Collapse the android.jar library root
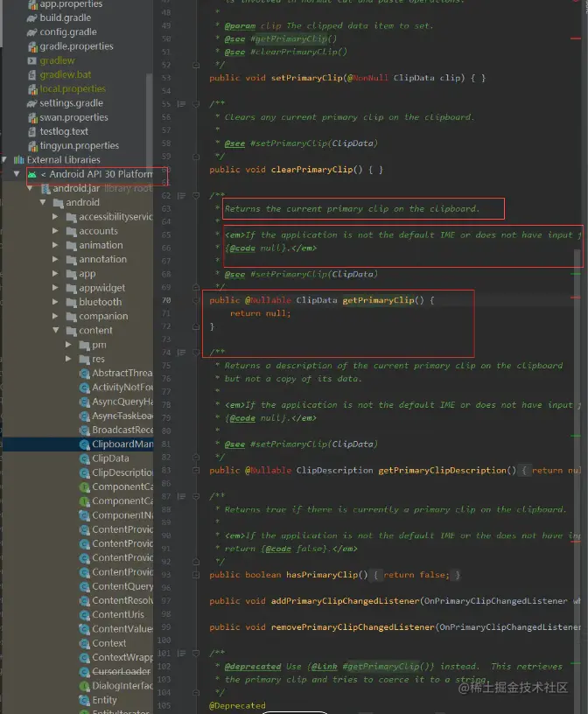Screen dimensions: 588x714 coord(30,188)
